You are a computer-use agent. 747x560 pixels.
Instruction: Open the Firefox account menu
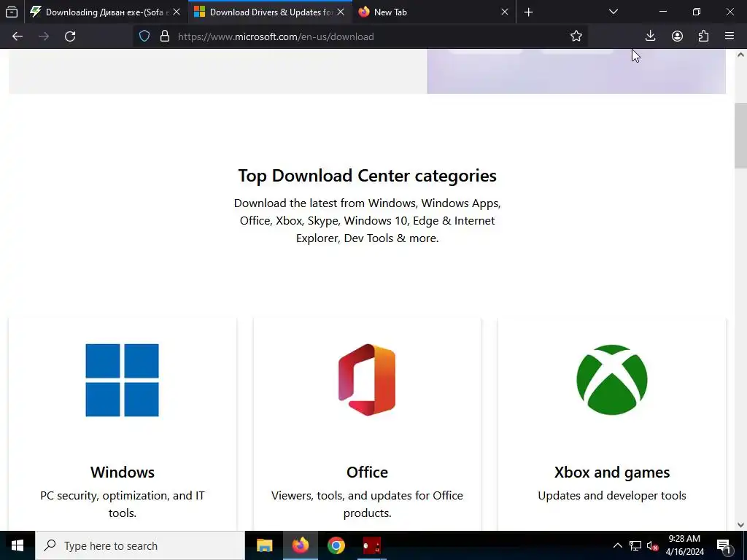click(677, 36)
